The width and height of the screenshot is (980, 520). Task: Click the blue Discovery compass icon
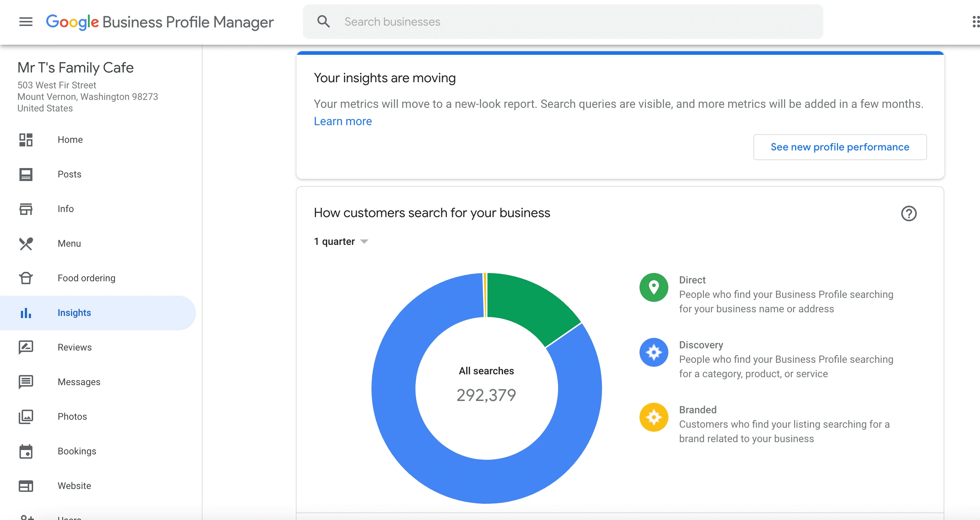tap(654, 353)
